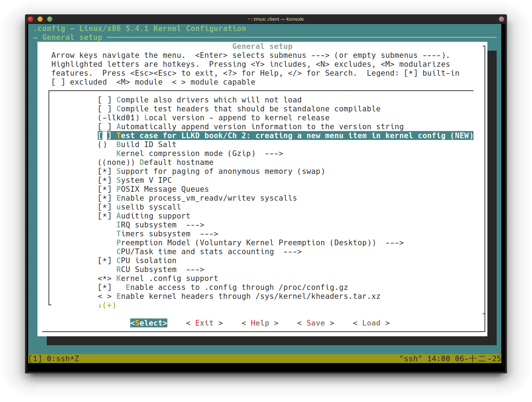The image size is (532, 402).
Task: Click the green maximize dot in title bar
Action: (x=50, y=19)
